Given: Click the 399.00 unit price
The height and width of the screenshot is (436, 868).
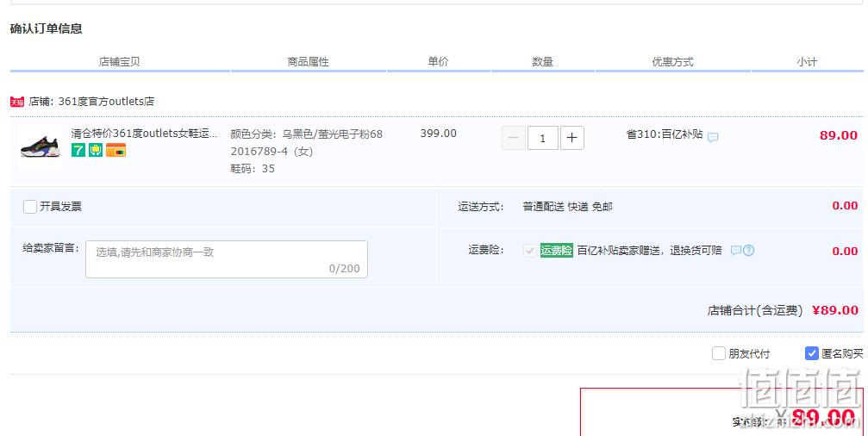Looking at the screenshot, I should pyautogui.click(x=439, y=134).
